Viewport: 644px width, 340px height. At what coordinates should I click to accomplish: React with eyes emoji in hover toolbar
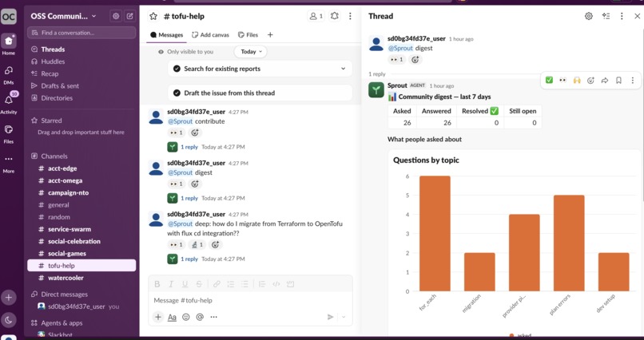click(x=563, y=80)
